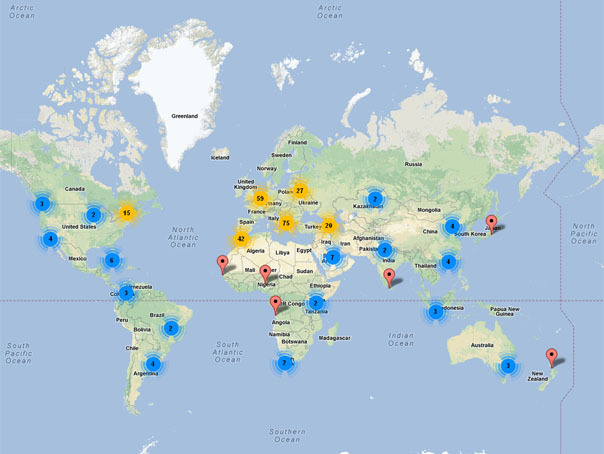Viewport: 604px width, 454px height.
Task: Click the yellow 75 cluster over Italy
Action: [x=286, y=224]
